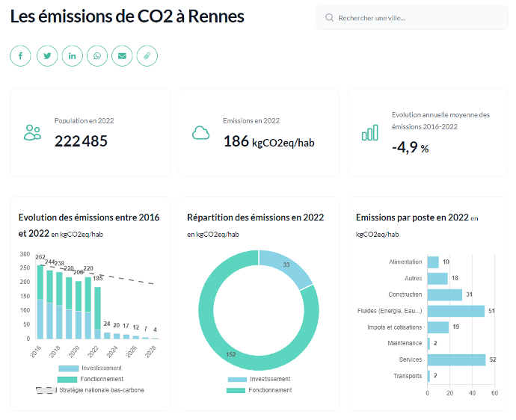Image resolution: width=516 pixels, height=420 pixels.
Task: Focus the 'Rechercher une ville' search field
Action: 412,18
